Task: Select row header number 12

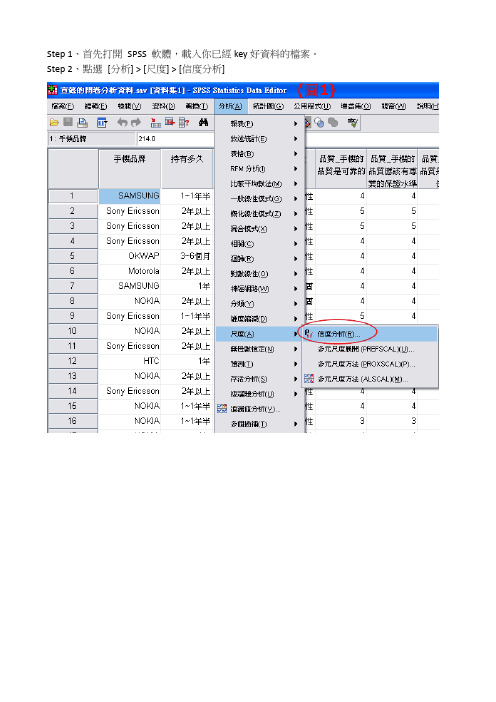Action: pyautogui.click(x=73, y=361)
